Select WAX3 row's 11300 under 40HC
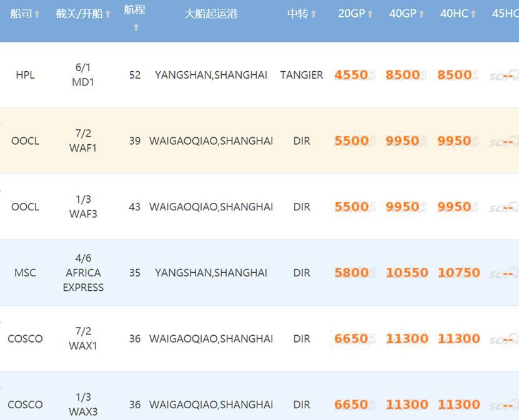This screenshot has height=420, width=519. point(459,404)
